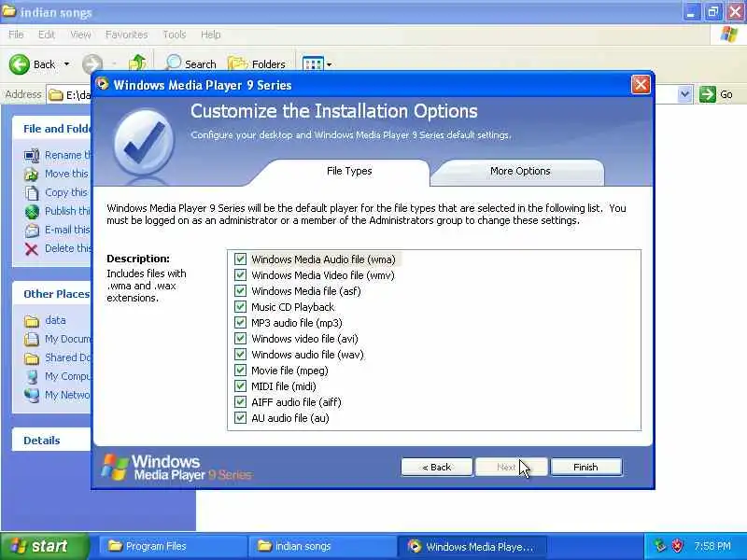Image resolution: width=747 pixels, height=560 pixels.
Task: Click the green Back arrow in Explorer toolbar
Action: [20, 64]
